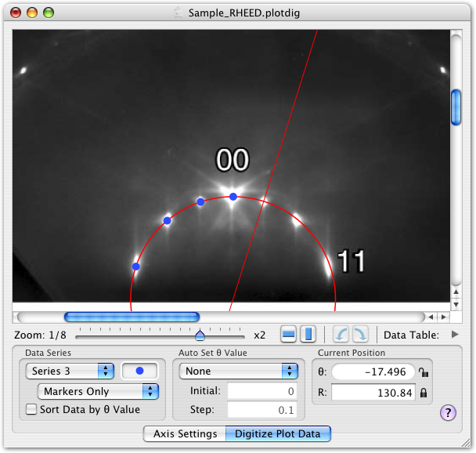
Task: Rotate image clockwise with right arrow icon
Action: pyautogui.click(x=360, y=334)
